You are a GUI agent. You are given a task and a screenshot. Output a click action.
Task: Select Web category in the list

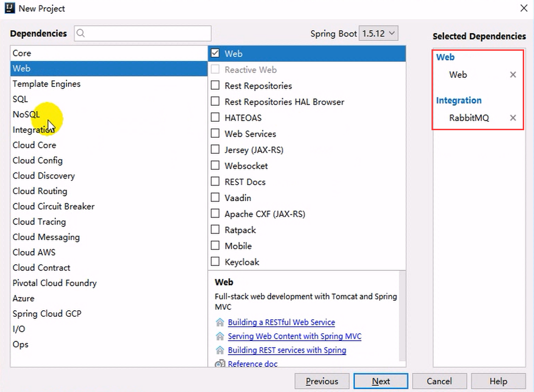point(109,69)
